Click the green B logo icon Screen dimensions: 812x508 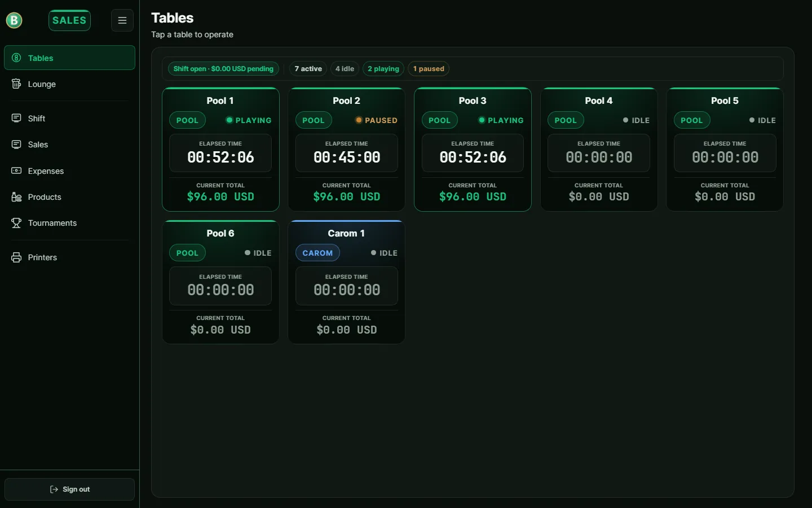point(14,20)
